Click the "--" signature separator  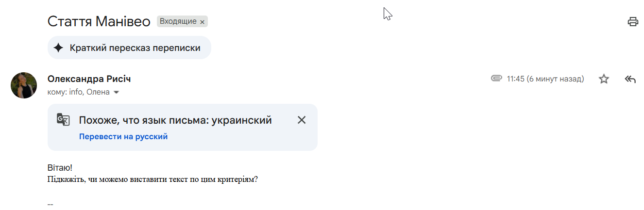click(x=51, y=204)
